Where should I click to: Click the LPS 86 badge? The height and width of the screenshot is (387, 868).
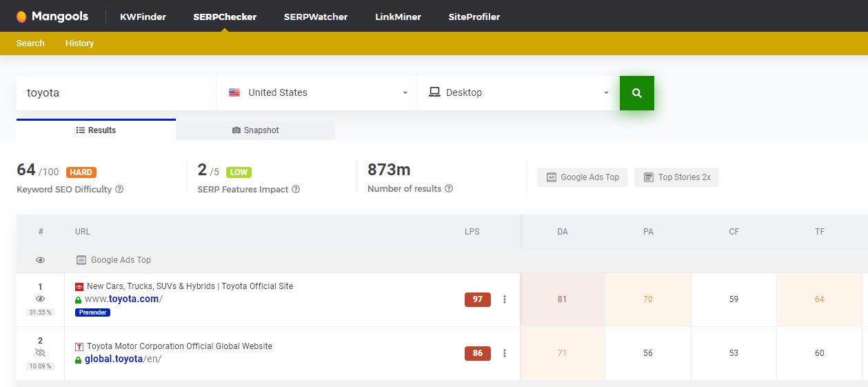pos(478,353)
